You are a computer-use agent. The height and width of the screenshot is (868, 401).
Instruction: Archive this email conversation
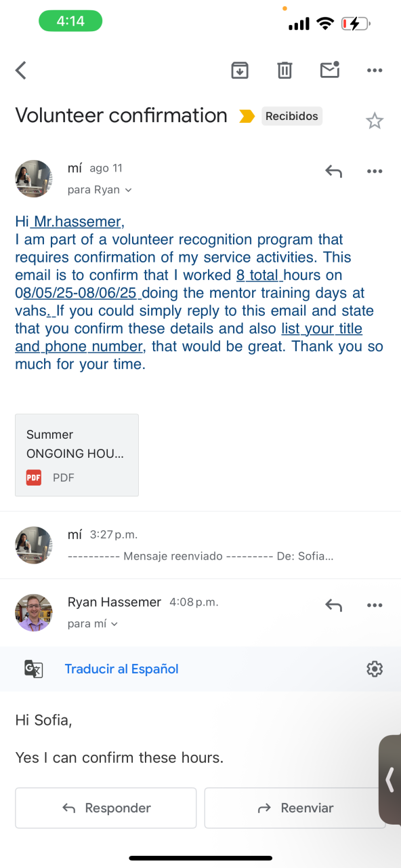point(240,70)
